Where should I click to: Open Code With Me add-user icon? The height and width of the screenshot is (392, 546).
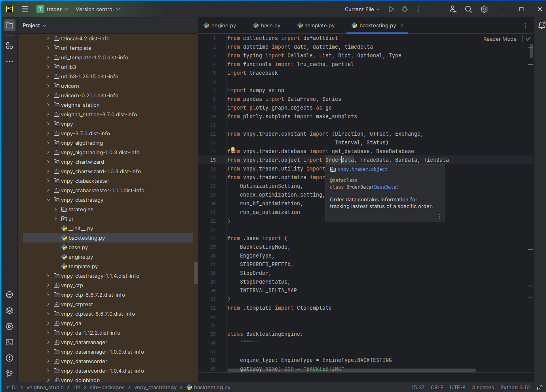453,9
